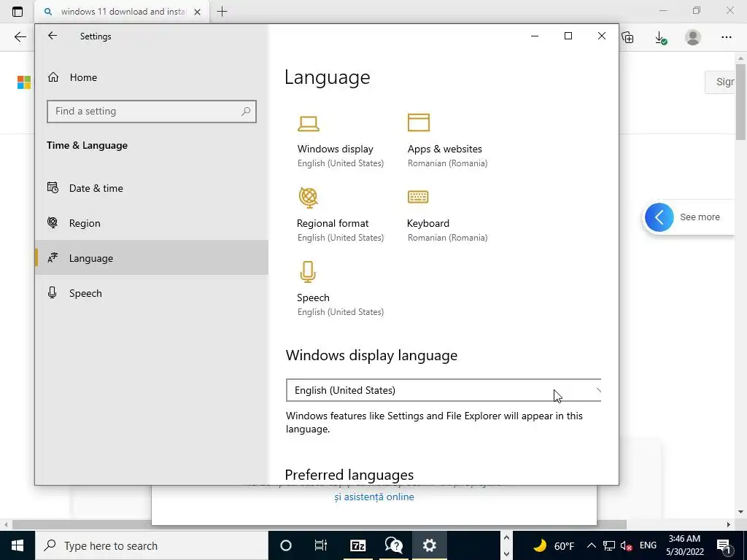Click the 'și asistență online' link
This screenshot has width=747, height=560.
tap(374, 497)
